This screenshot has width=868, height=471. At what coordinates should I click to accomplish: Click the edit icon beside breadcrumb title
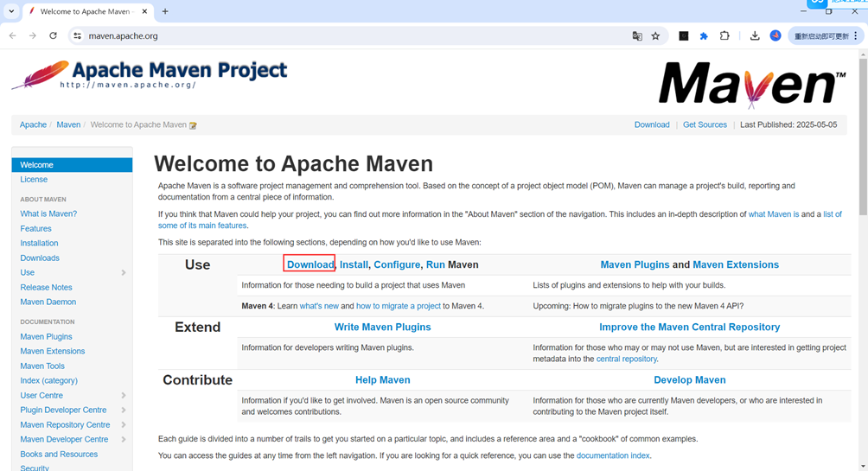pyautogui.click(x=193, y=125)
